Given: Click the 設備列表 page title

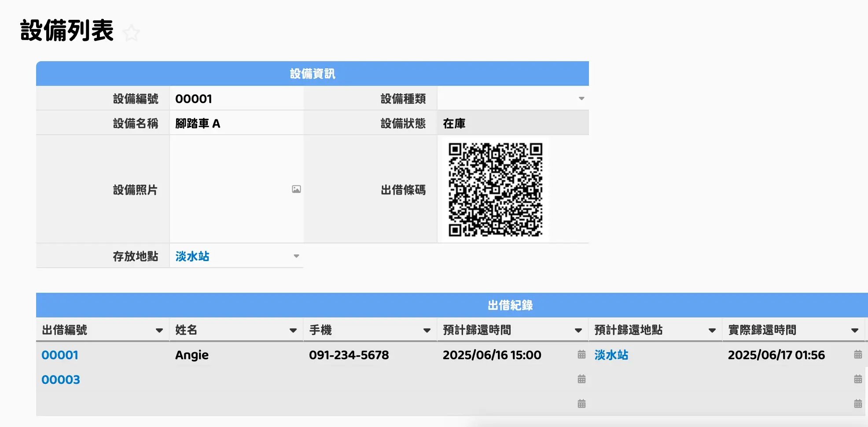Looking at the screenshot, I should [x=67, y=30].
